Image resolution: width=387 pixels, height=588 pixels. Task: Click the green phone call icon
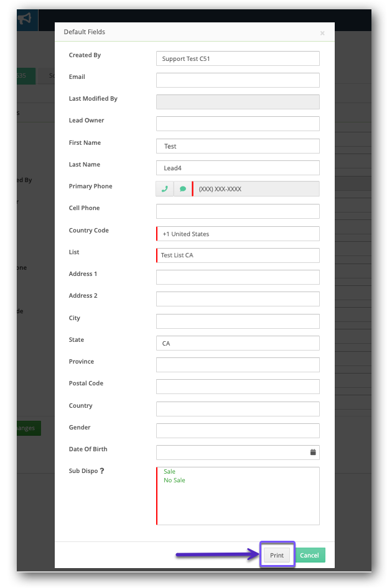click(x=165, y=189)
